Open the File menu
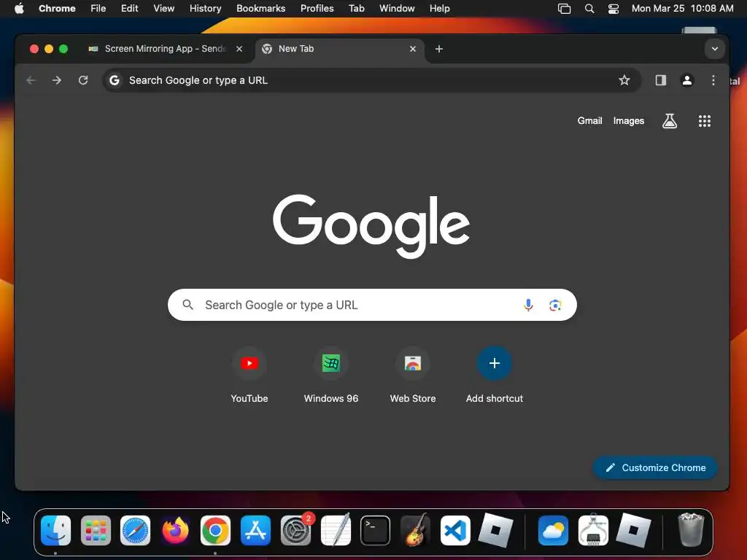This screenshot has width=747, height=560. tap(98, 9)
